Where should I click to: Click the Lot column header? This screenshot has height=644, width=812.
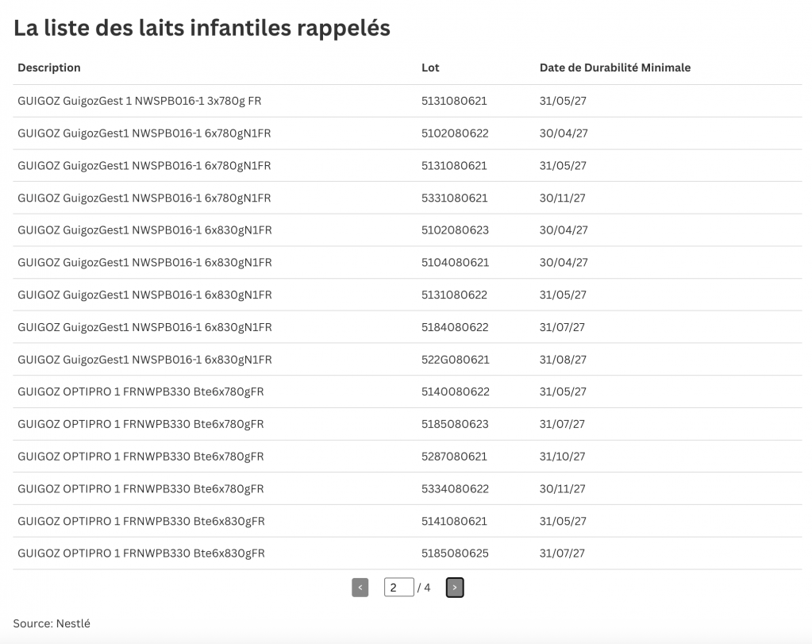430,67
